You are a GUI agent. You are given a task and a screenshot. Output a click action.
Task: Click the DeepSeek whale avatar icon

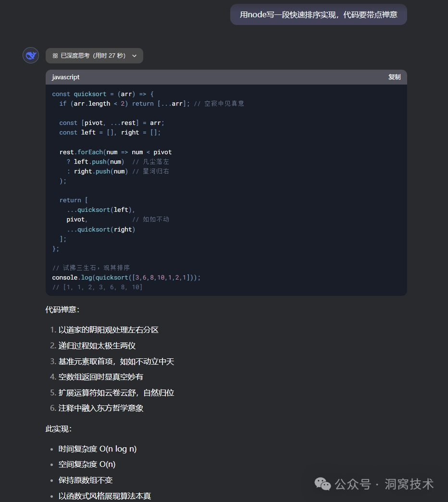(31, 55)
